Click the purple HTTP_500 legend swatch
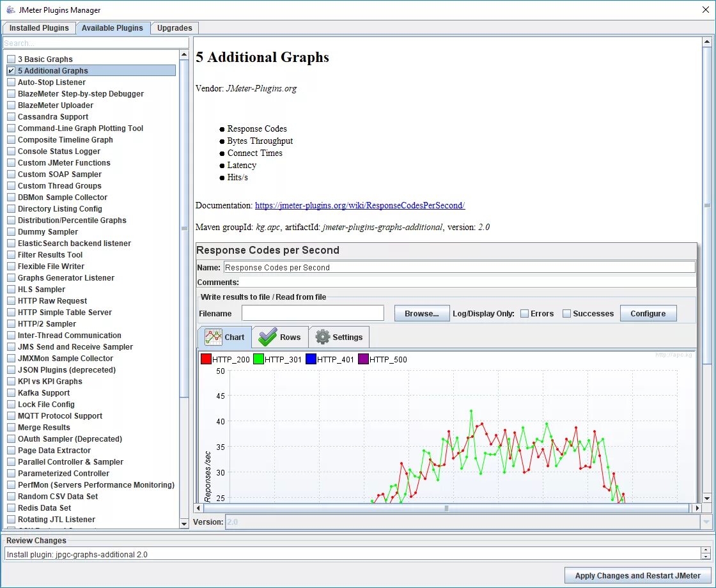This screenshot has height=588, width=716. 364,359
